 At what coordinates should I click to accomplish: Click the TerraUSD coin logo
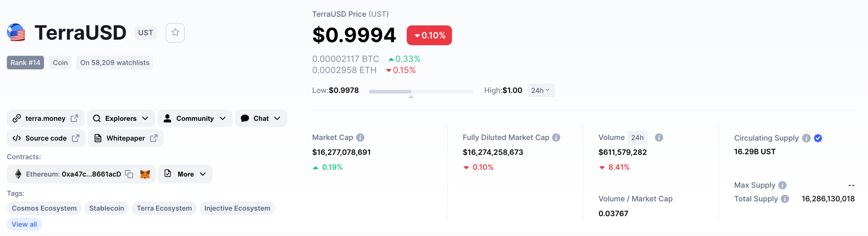pos(16,33)
